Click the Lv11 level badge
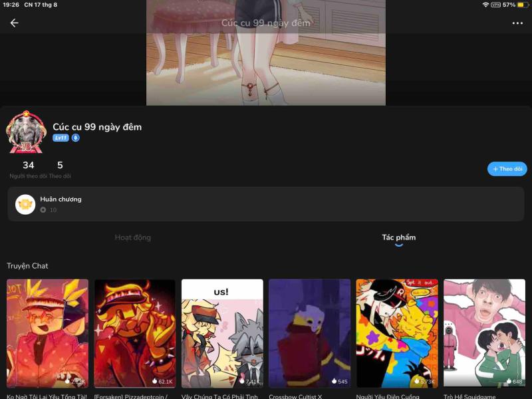The width and height of the screenshot is (532, 399). 60,138
